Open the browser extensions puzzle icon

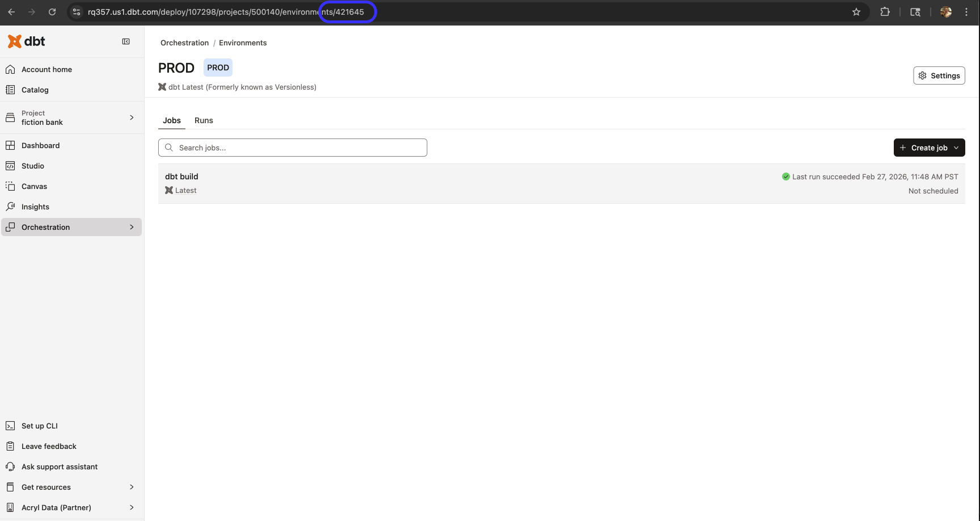pyautogui.click(x=885, y=12)
